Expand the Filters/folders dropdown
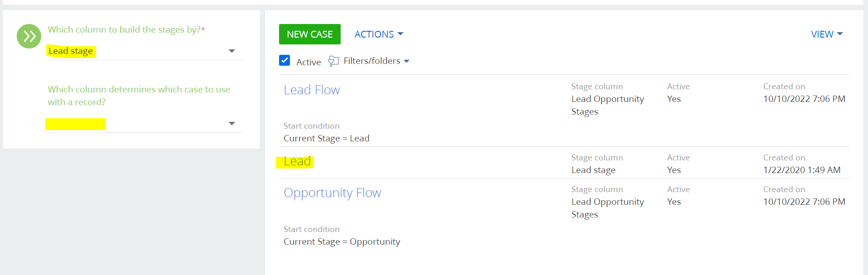Screen dimensions: 868x275 coord(376,61)
